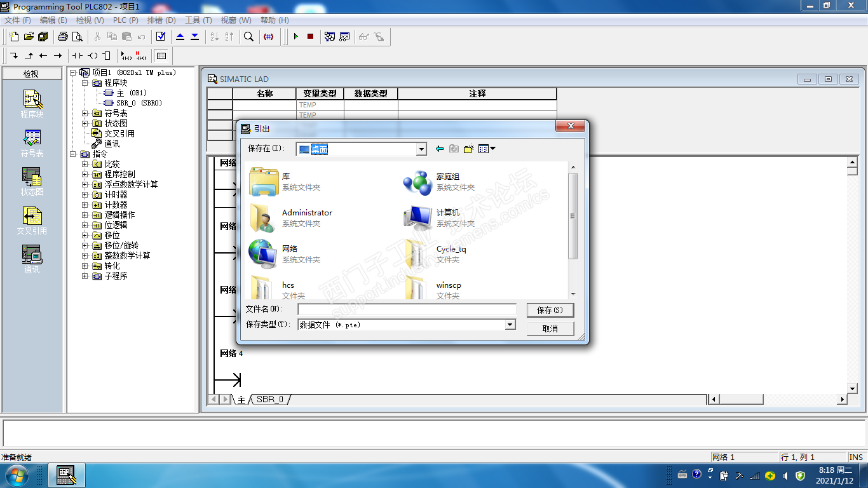Viewport: 868px width, 488px height.
Task: Open 符号表 in the 检视 sidebar
Action: (x=32, y=143)
